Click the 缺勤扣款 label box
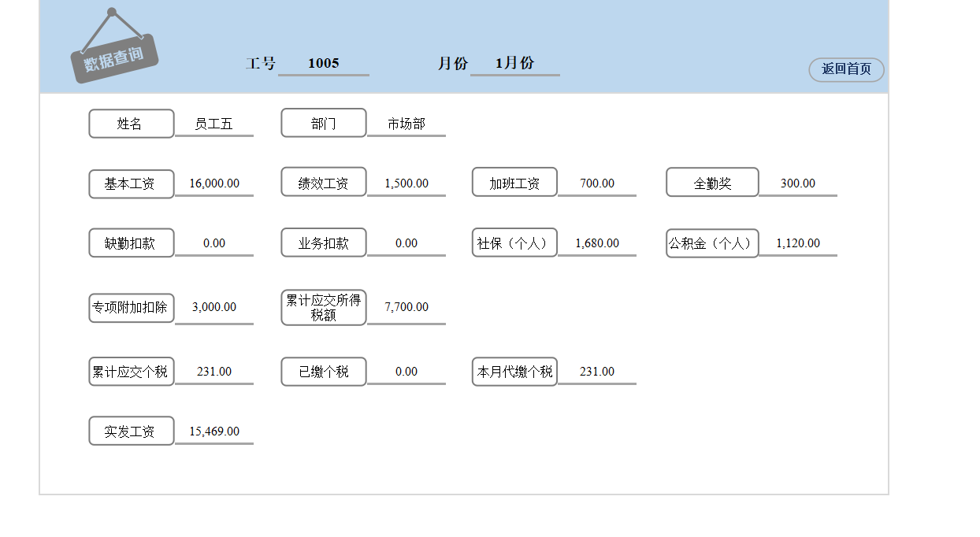The height and width of the screenshot is (537, 980). 131,243
